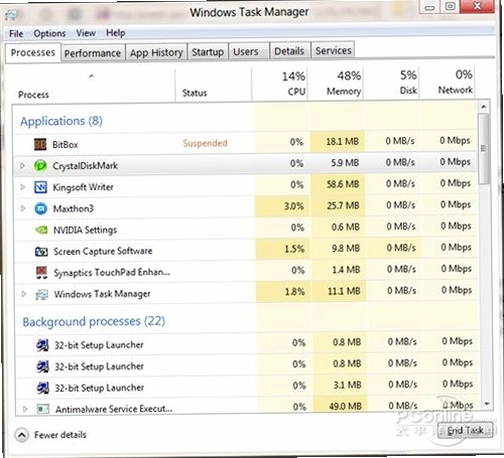Click Screen Capture Software CPU 1.5%
Screen dimensions: 504x458
(294, 249)
